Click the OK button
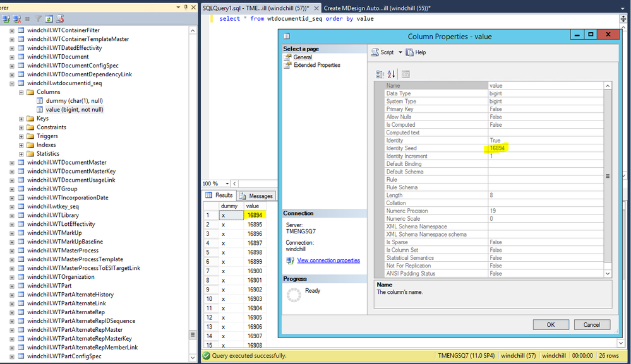 point(550,324)
